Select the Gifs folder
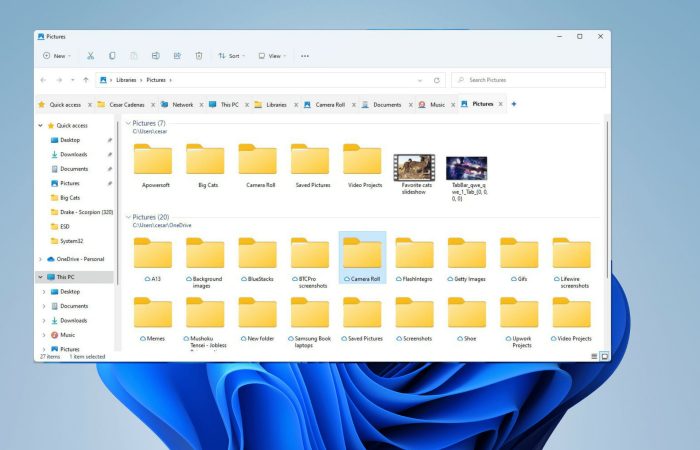This screenshot has height=450, width=700. coord(519,259)
